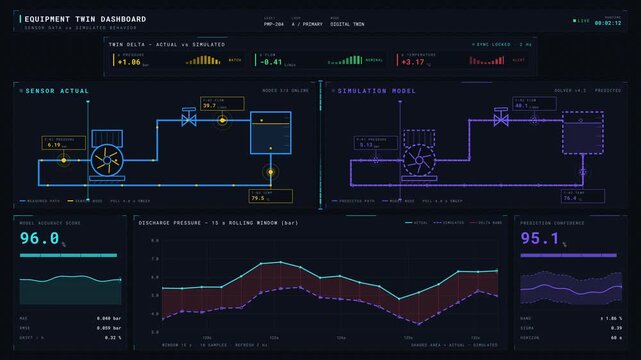This screenshot has width=641, height=360.
Task: Click the purple valve in Simulation Model
Action: pos(501,118)
